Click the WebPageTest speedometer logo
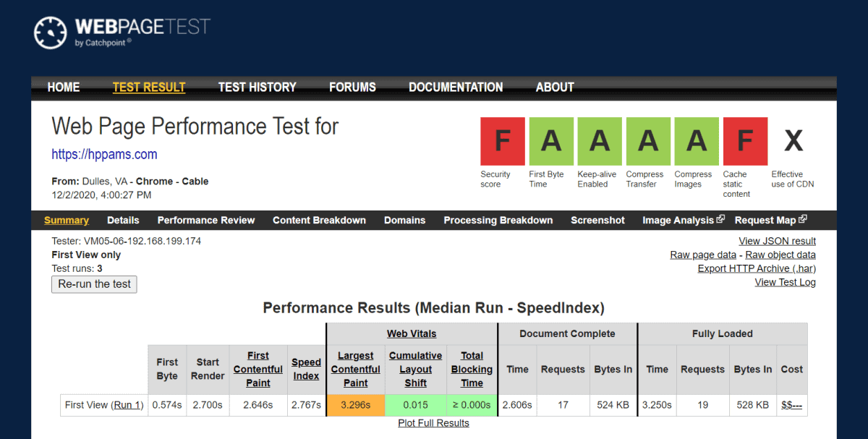868x439 pixels. tap(50, 33)
